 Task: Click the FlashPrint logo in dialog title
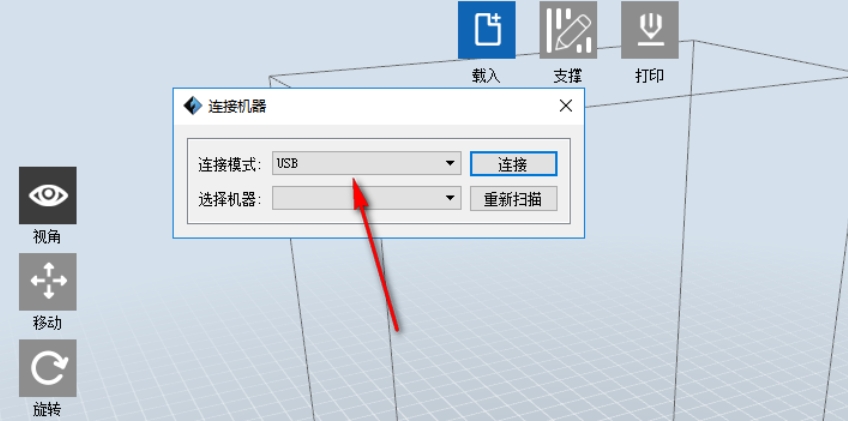pyautogui.click(x=193, y=106)
